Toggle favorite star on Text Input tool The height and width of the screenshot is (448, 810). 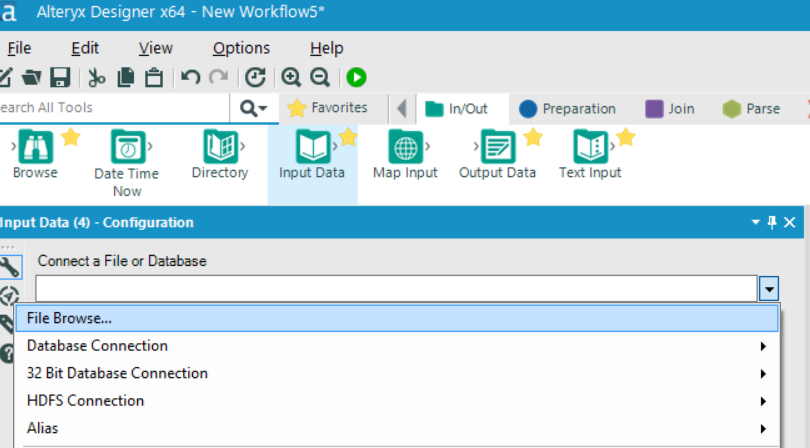(x=626, y=137)
